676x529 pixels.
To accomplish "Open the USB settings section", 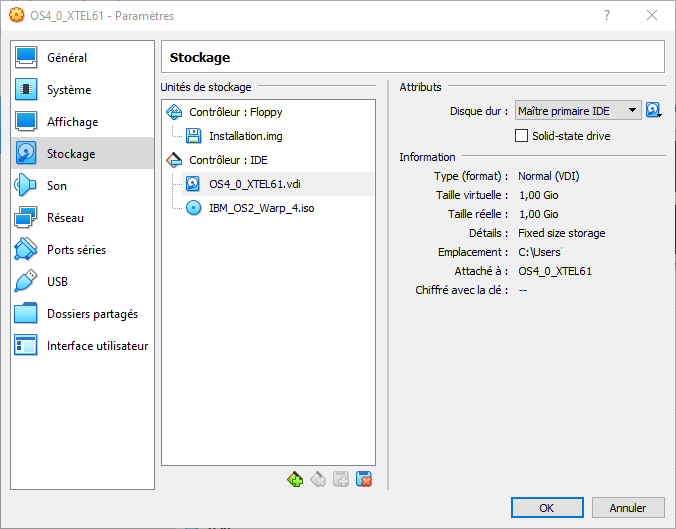I will pos(57,282).
